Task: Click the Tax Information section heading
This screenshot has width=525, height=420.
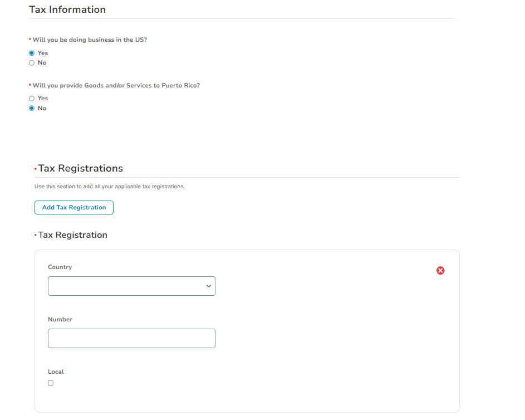Action: coord(67,9)
